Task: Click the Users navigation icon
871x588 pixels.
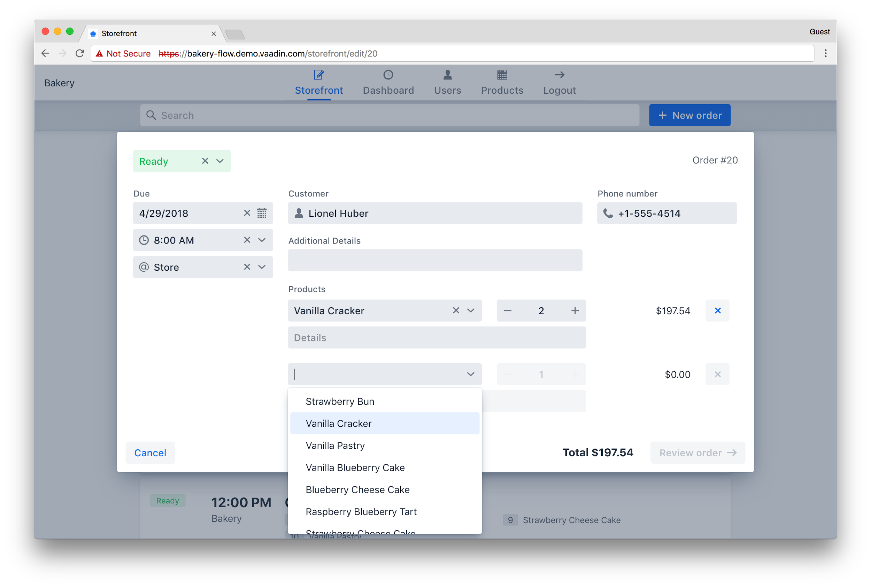Action: [x=446, y=74]
